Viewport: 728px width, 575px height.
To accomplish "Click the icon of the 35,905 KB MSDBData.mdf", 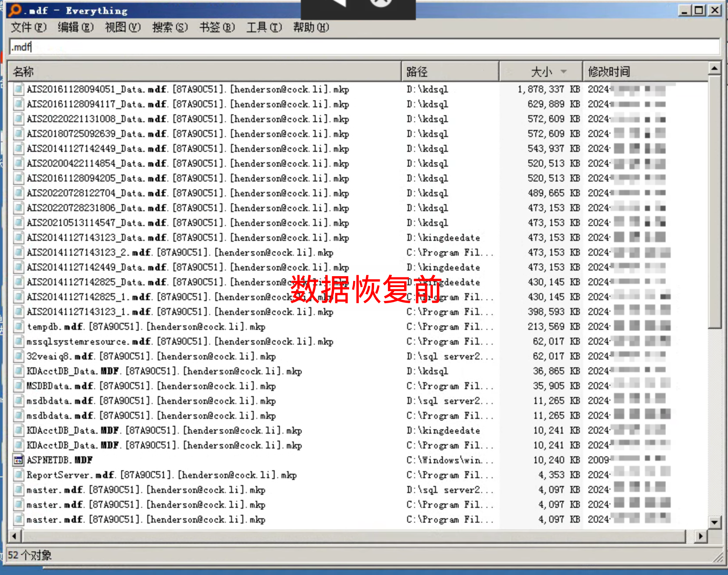I will pyautogui.click(x=18, y=386).
